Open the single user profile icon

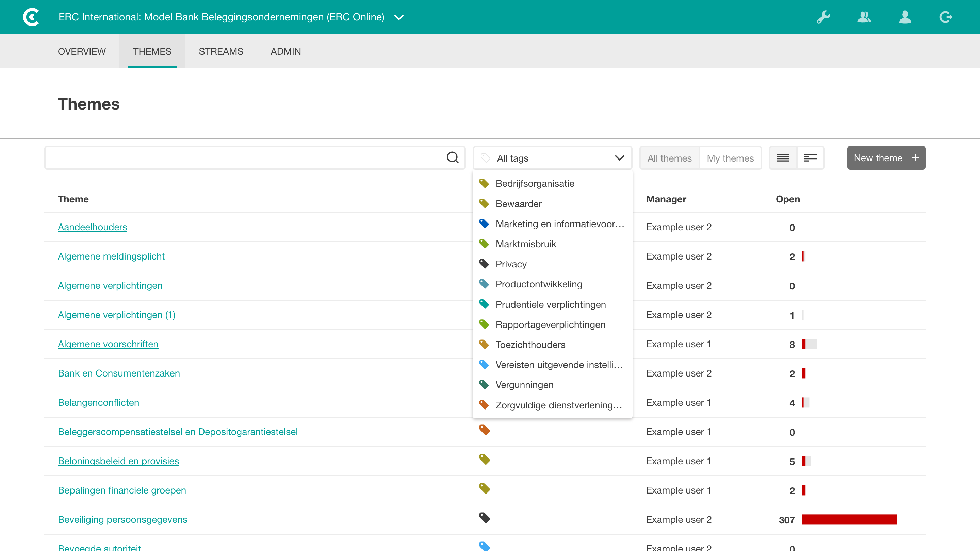905,17
